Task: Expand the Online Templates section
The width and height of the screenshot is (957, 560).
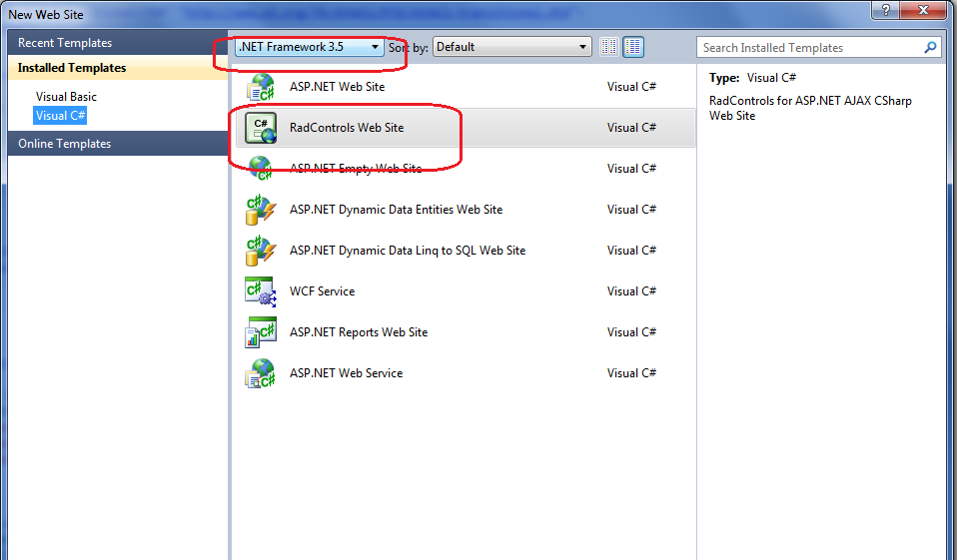Action: (118, 144)
